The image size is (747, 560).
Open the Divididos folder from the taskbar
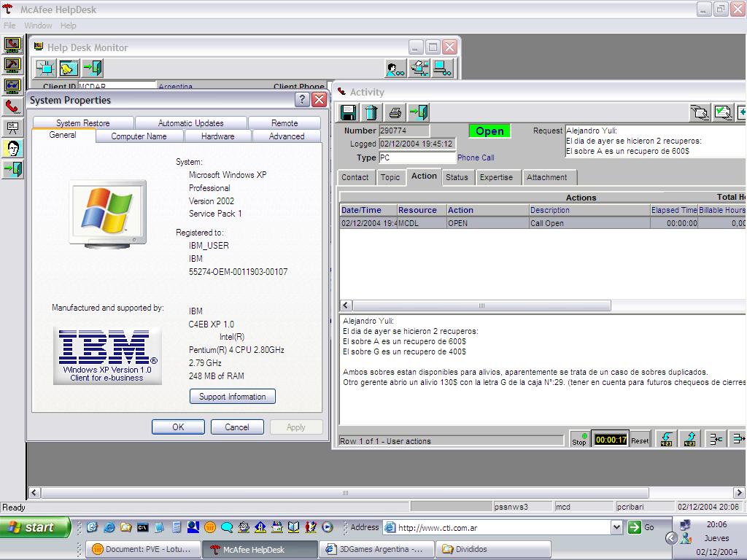click(x=493, y=550)
